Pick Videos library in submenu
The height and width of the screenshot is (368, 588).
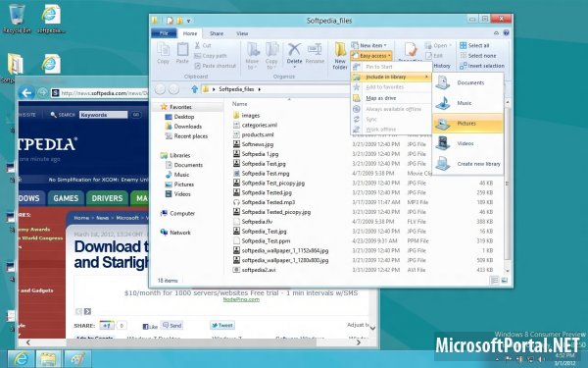[x=467, y=143]
